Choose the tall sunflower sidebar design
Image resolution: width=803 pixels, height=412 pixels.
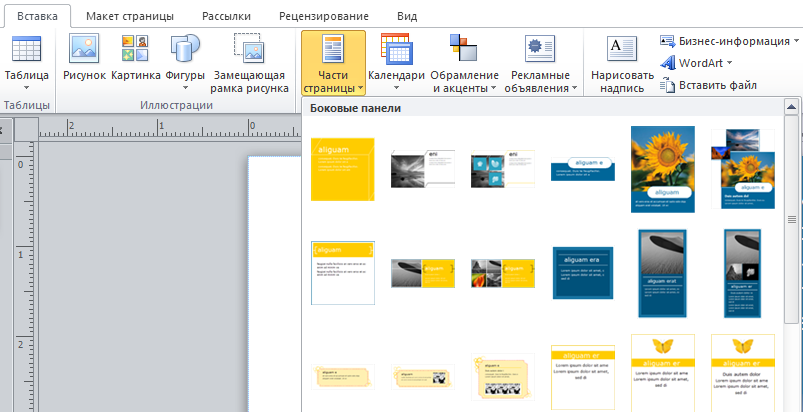tap(662, 169)
